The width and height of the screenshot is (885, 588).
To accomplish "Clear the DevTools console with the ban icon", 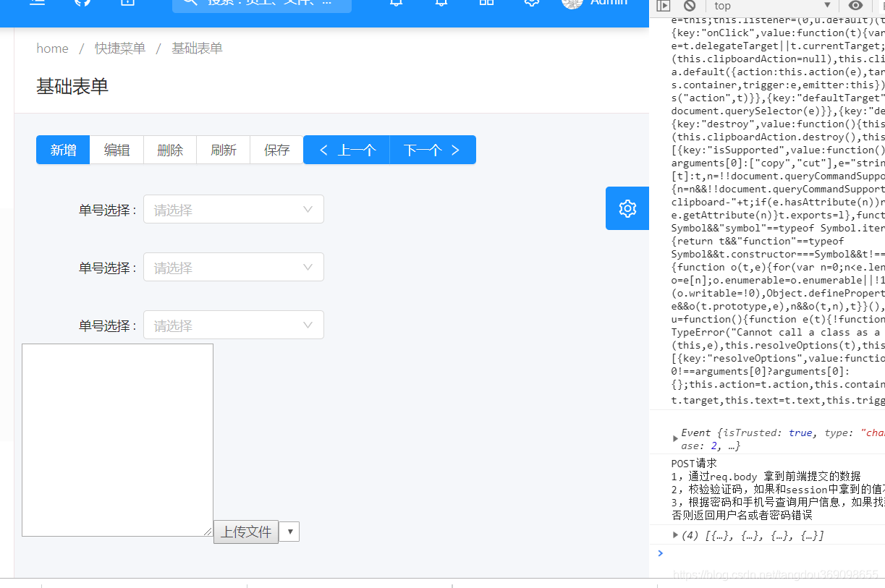I will (x=689, y=7).
